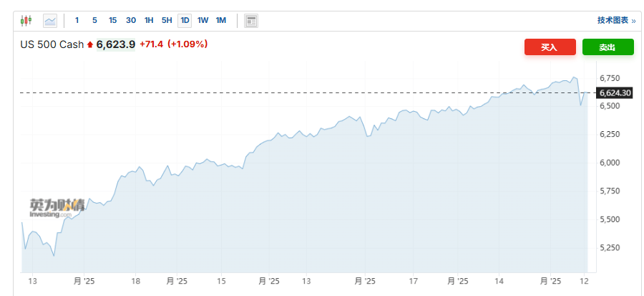644x296 pixels.
Task: Switch to candlestick chart type
Action: [x=26, y=21]
